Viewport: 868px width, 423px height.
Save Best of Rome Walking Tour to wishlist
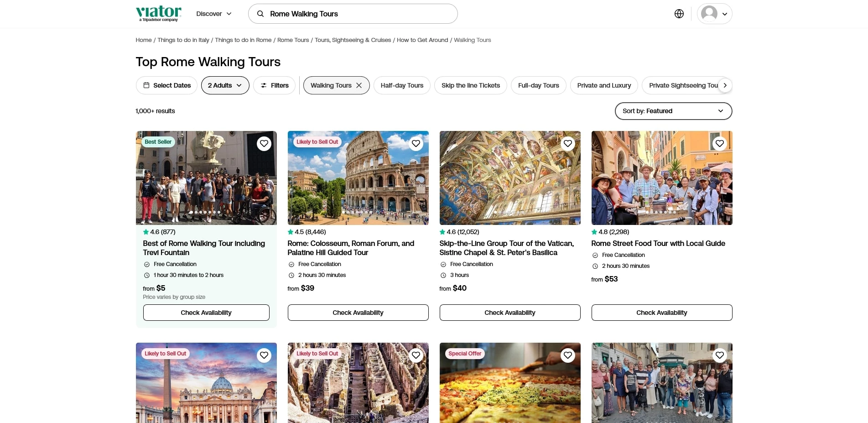[264, 144]
